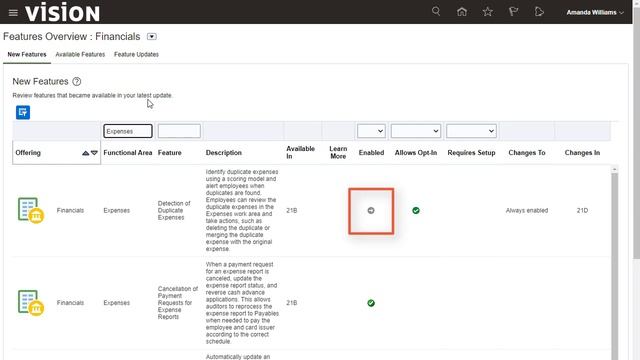Screen dimensions: 640x360
Task: Focus the Feature filter field
Action: pyautogui.click(x=179, y=131)
